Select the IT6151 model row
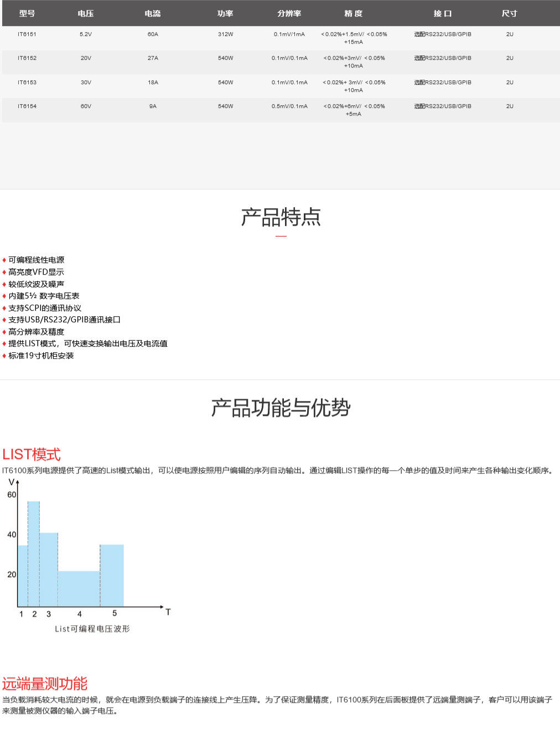560x731 pixels. 25,34
